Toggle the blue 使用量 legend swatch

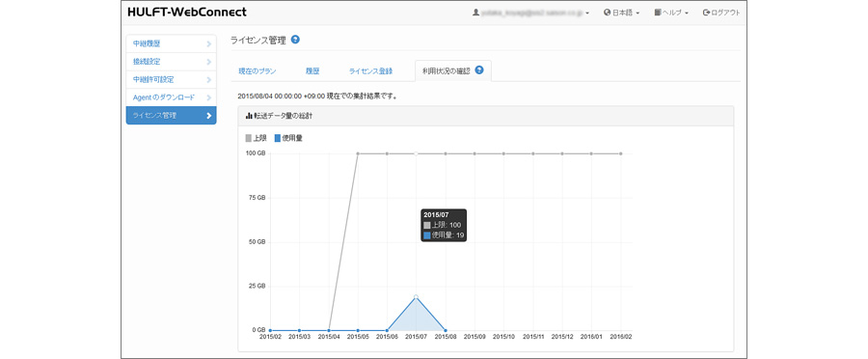[278, 138]
